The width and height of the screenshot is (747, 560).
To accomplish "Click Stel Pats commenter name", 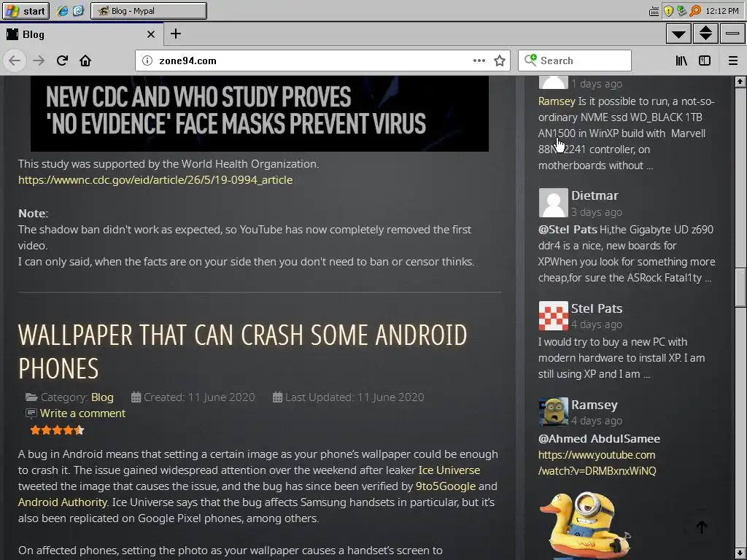I will pyautogui.click(x=597, y=308).
